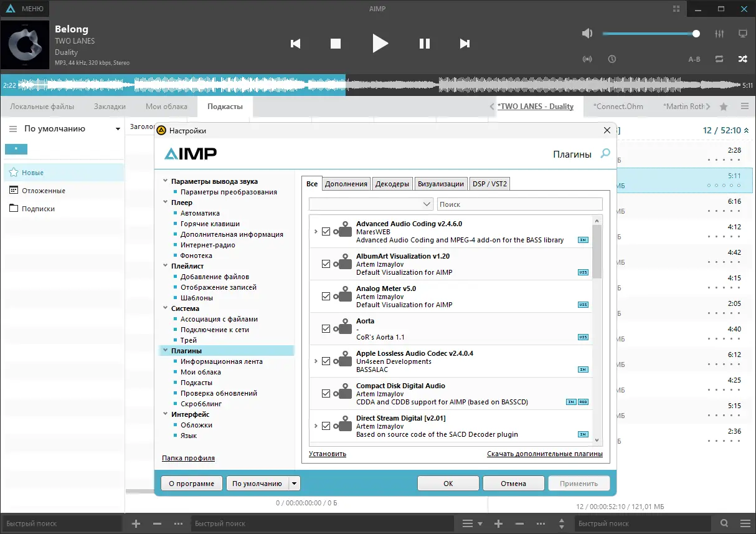Expand the Direct Stream Digital row
Image resolution: width=756 pixels, height=534 pixels.
[x=316, y=426]
